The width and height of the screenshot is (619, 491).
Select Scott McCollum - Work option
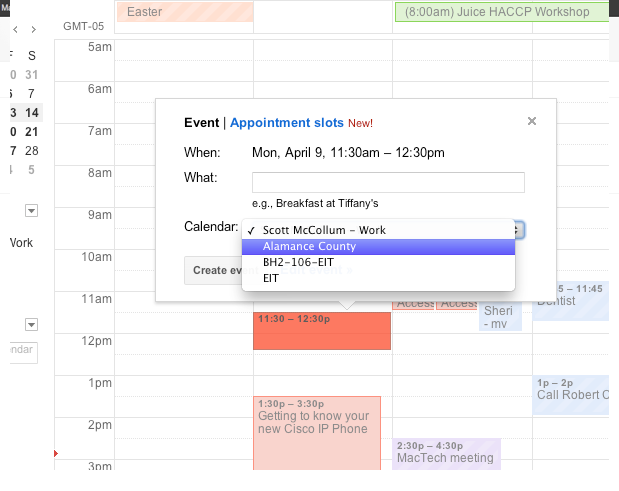click(378, 230)
